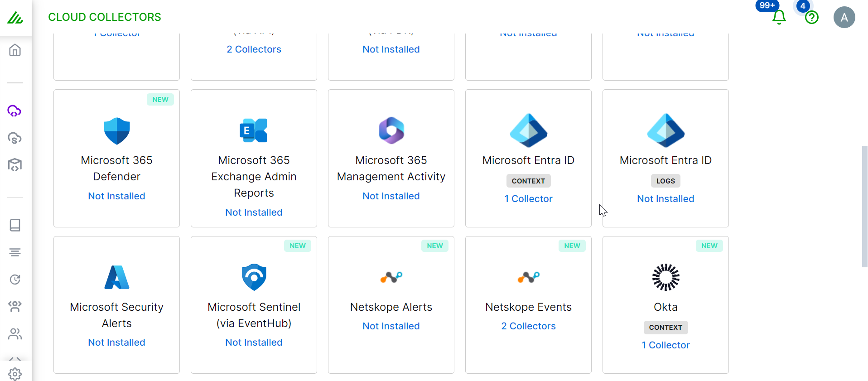868x381 pixels.
Task: Click the CONTEXT tag on Okta card
Action: (x=666, y=328)
